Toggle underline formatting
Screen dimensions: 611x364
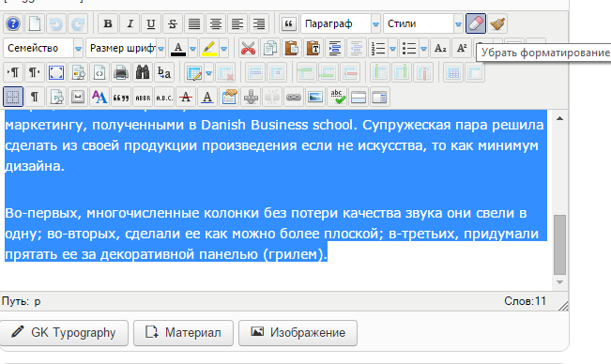coord(151,23)
